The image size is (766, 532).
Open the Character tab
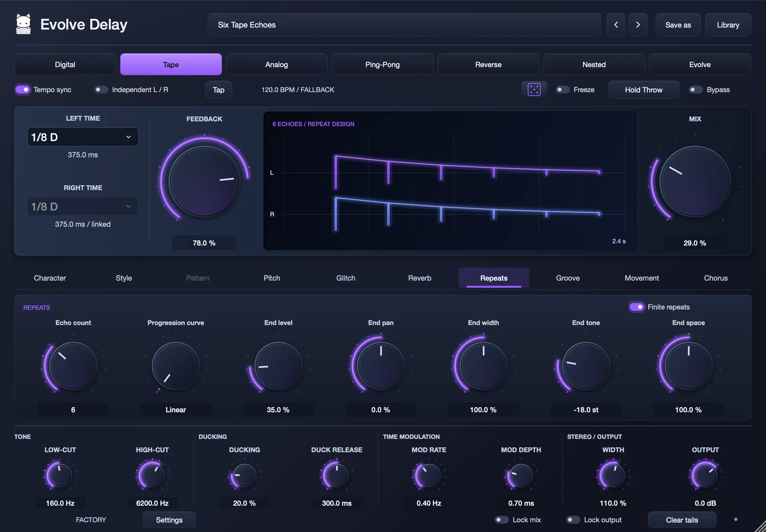click(x=50, y=278)
